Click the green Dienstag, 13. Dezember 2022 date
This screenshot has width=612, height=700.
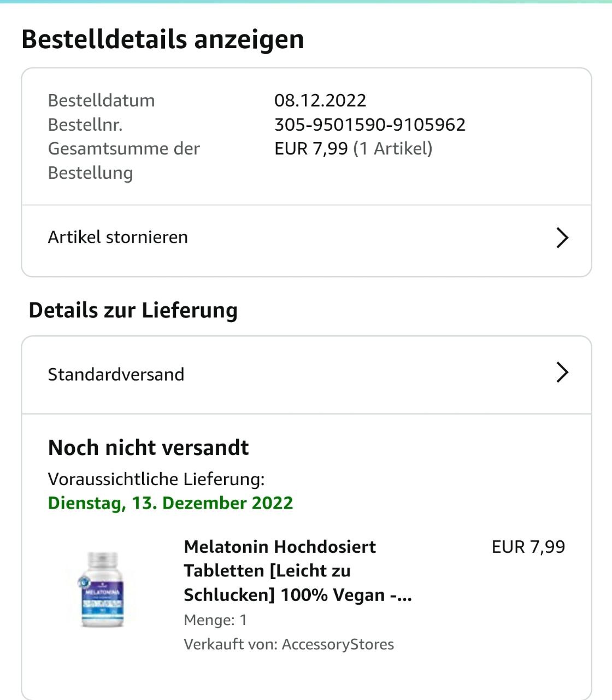[170, 503]
